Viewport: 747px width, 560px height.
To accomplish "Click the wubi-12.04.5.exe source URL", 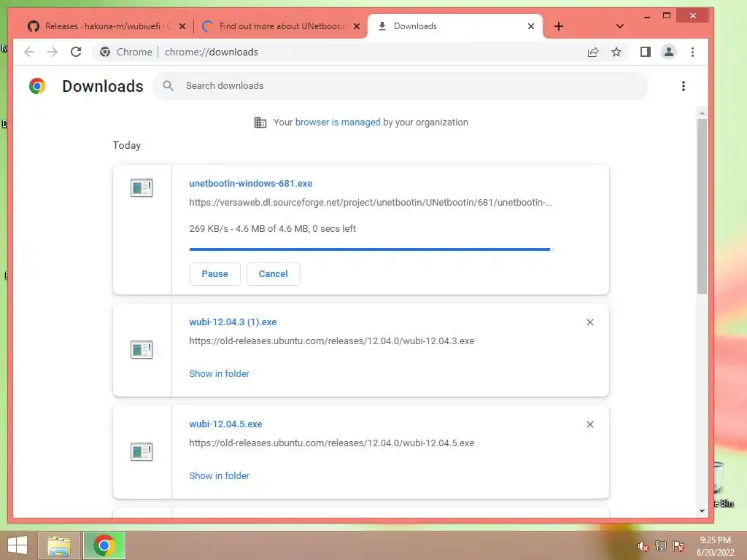I will coord(332,443).
